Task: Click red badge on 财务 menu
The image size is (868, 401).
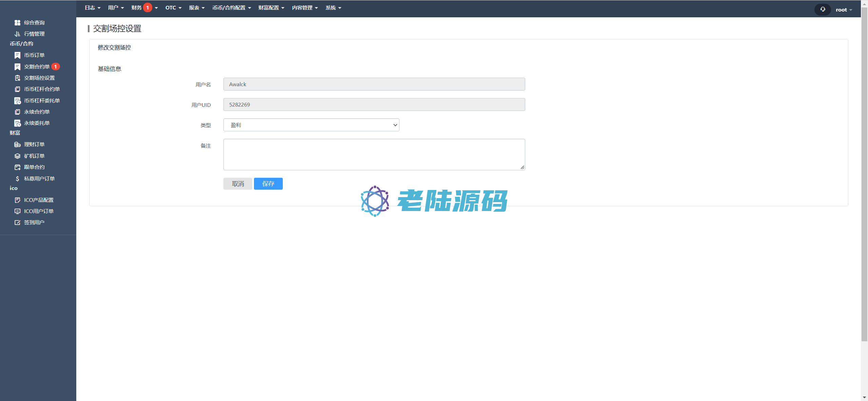Action: (x=147, y=7)
